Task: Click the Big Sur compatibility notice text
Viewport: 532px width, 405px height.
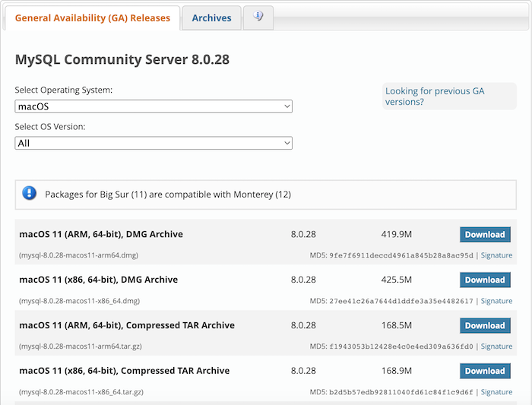Action: click(x=168, y=195)
